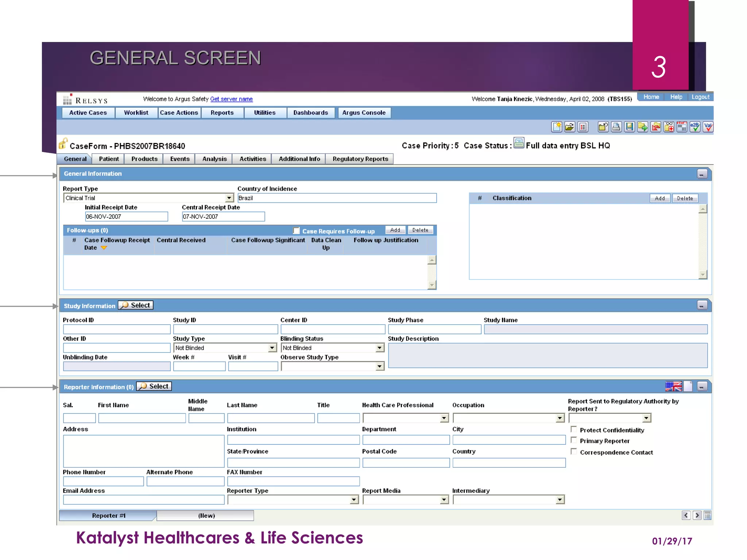Click the Case Status workflow icon

point(519,143)
